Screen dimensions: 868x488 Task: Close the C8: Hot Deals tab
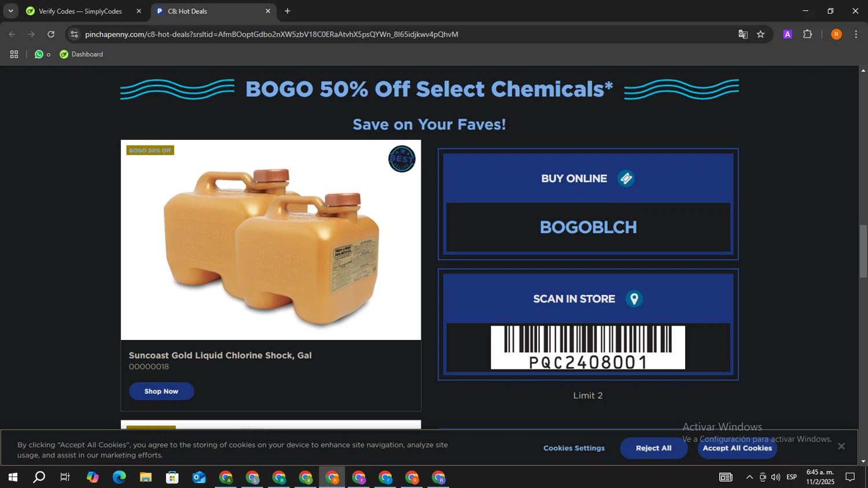(x=268, y=11)
